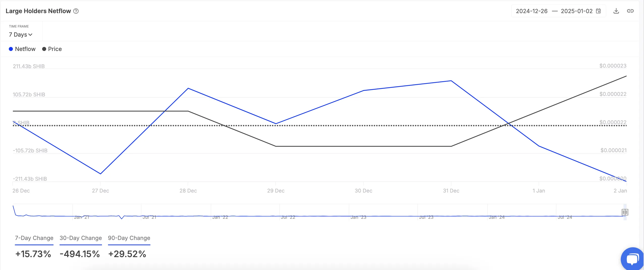644x270 pixels.
Task: Open the calendar icon in date range
Action: (x=598, y=11)
